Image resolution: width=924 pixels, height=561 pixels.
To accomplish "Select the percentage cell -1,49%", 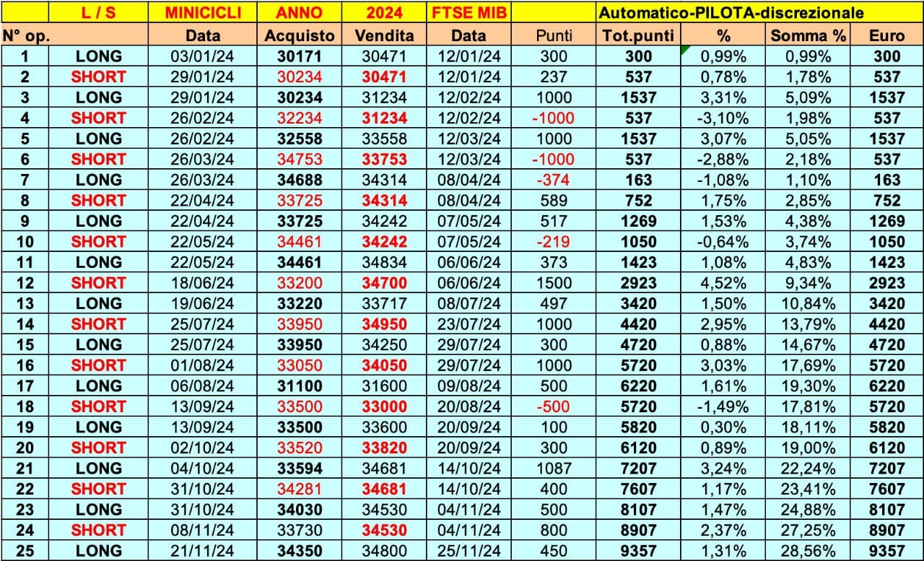I will pos(722,406).
